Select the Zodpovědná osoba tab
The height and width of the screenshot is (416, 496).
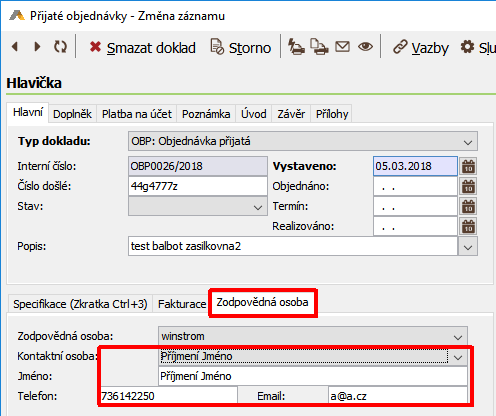(262, 303)
